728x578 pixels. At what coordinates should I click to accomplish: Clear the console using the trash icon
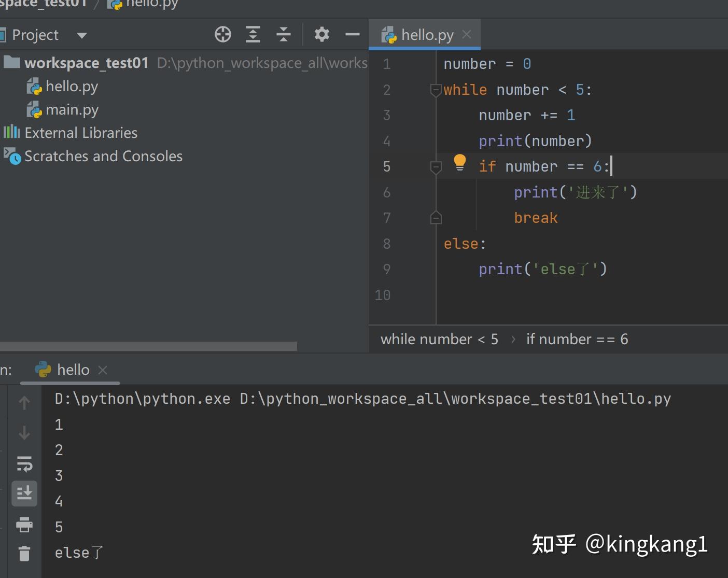pyautogui.click(x=24, y=553)
